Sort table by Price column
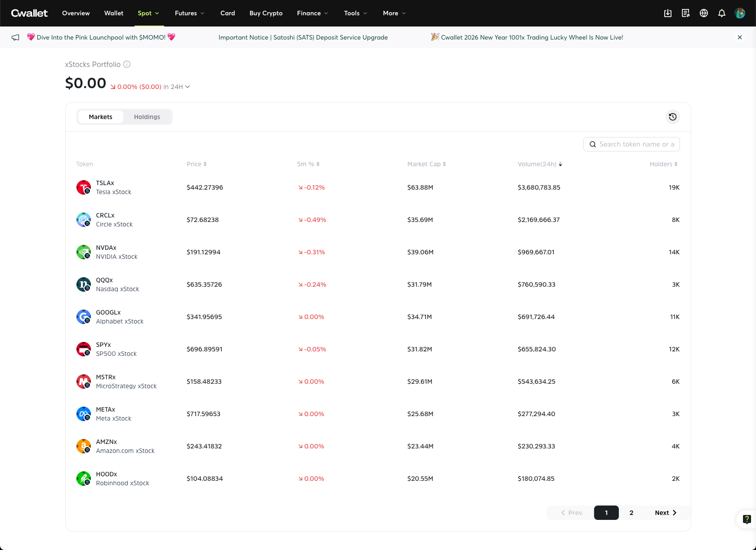The image size is (756, 550). point(197,164)
